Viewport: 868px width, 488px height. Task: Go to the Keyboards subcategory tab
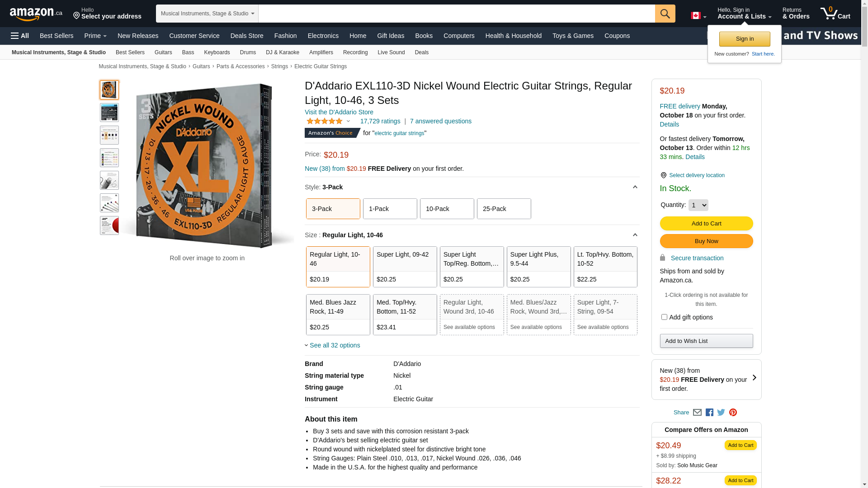point(217,52)
